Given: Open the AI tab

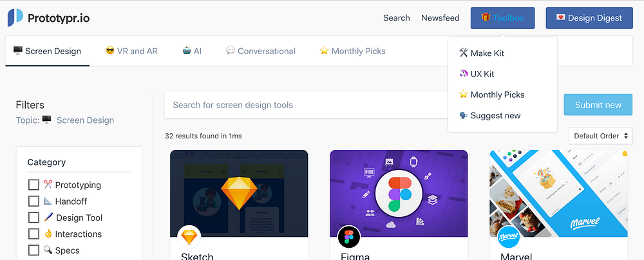Looking at the screenshot, I should tap(192, 51).
